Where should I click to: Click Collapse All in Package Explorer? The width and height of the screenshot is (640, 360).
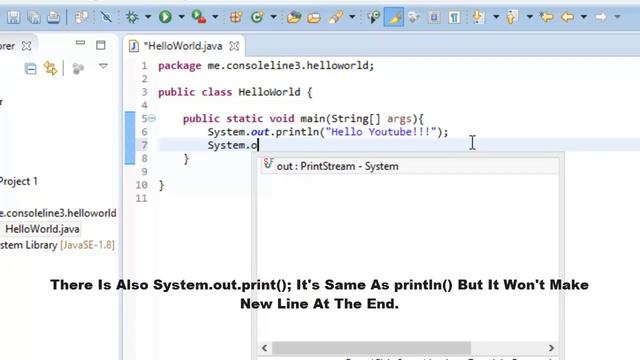point(31,69)
